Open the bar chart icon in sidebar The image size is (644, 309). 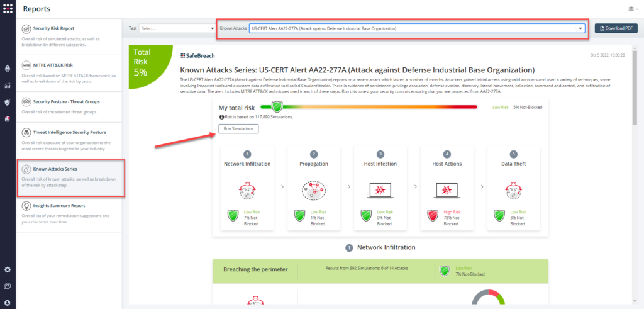click(8, 86)
